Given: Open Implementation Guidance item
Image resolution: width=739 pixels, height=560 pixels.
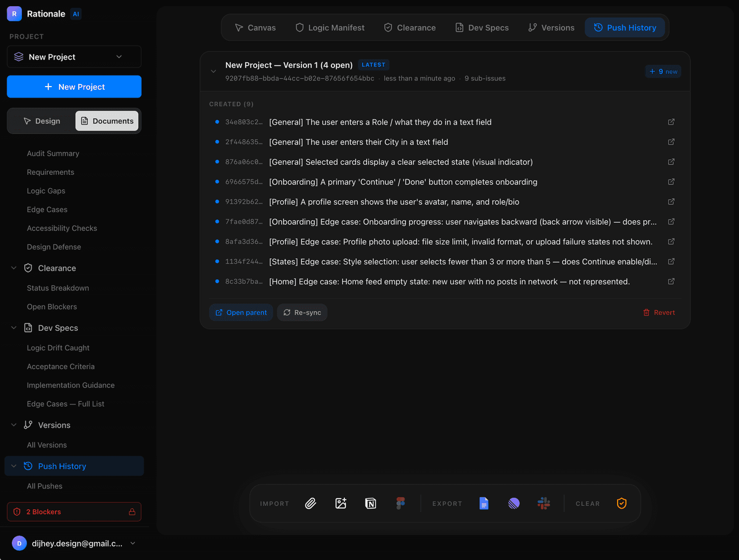Looking at the screenshot, I should coord(71,385).
